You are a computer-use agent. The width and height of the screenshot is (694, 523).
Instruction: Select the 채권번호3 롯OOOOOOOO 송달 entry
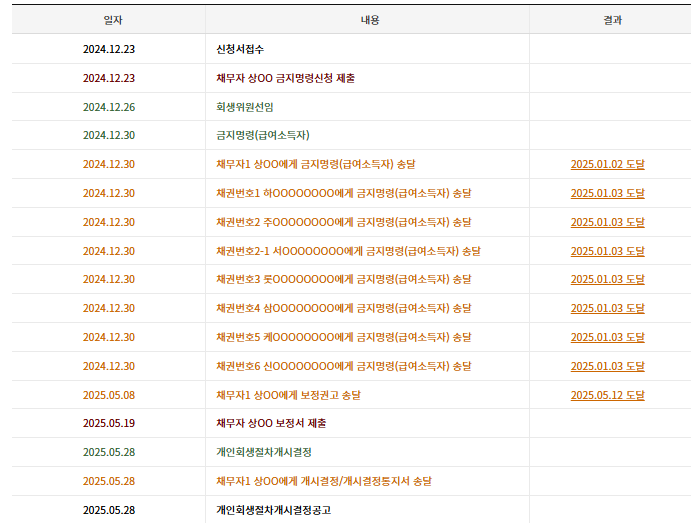click(x=343, y=279)
